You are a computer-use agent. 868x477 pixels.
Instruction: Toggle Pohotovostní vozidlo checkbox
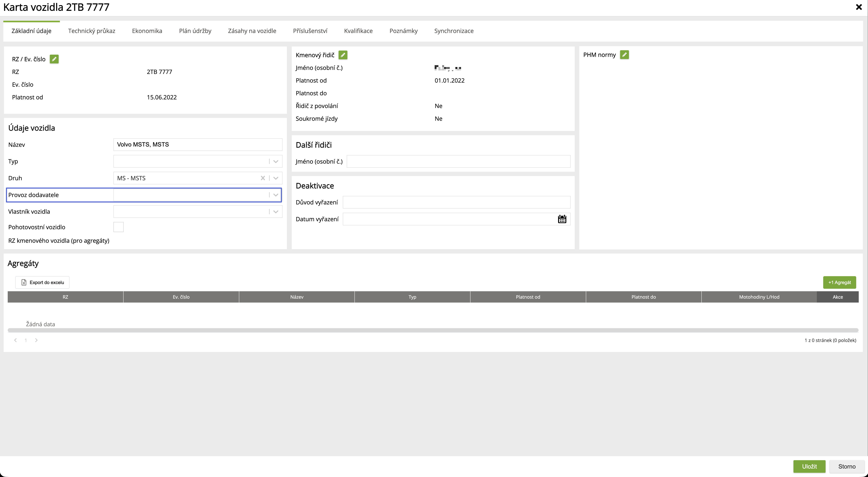(x=118, y=227)
